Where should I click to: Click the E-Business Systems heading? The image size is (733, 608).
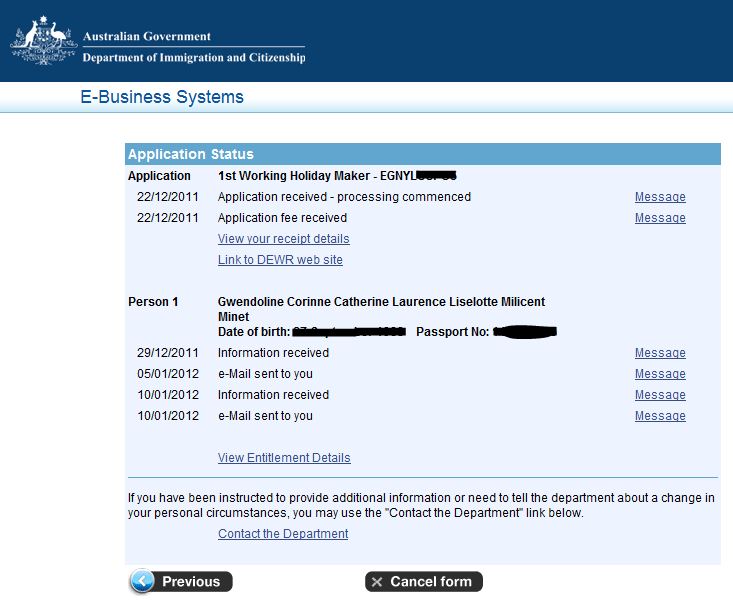(162, 97)
